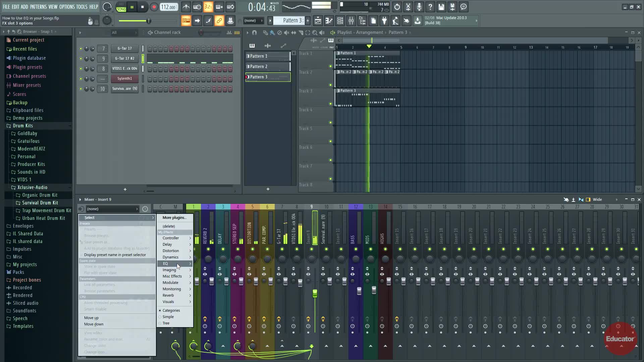
Task: Open the OPTIONS menu
Action: click(67, 7)
